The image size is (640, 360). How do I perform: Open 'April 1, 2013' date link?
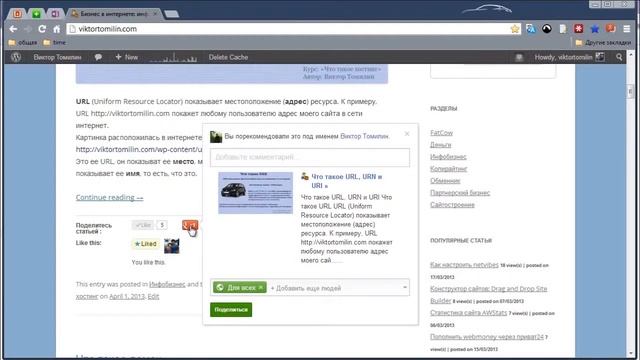tap(127, 296)
